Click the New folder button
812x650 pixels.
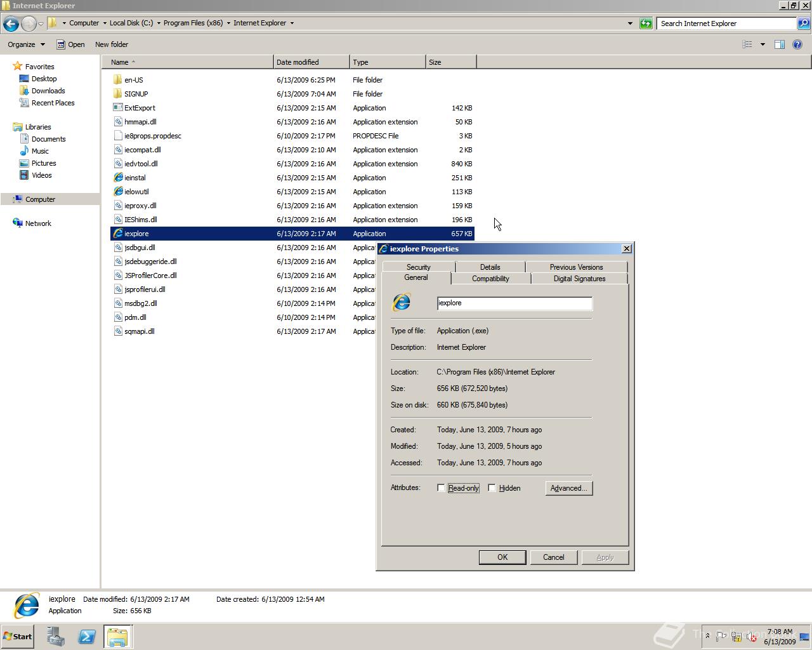pos(112,44)
